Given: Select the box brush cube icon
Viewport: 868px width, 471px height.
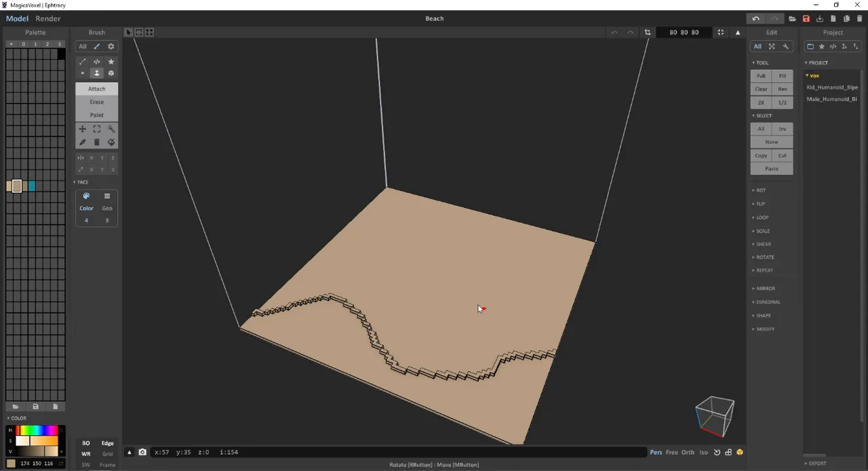Looking at the screenshot, I should (111, 73).
